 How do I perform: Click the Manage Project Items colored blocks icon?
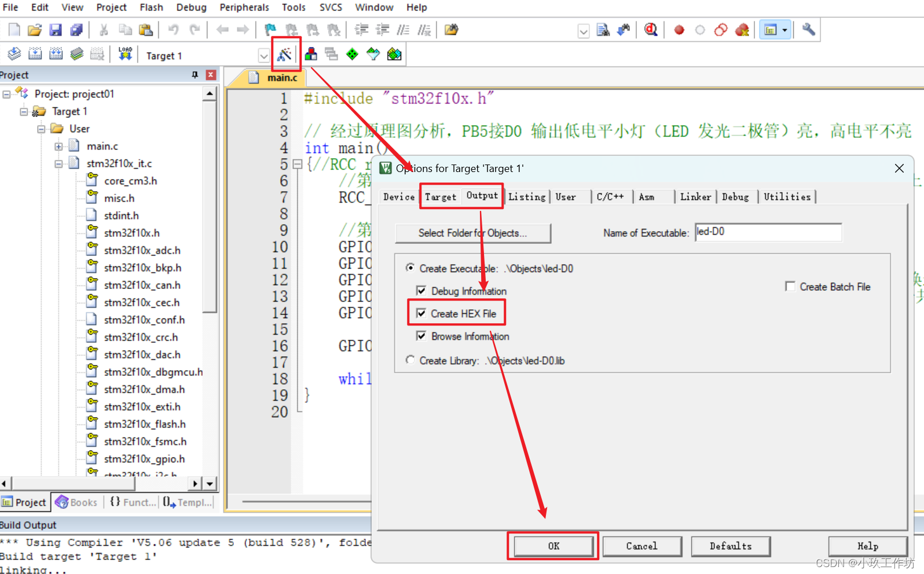(x=311, y=54)
